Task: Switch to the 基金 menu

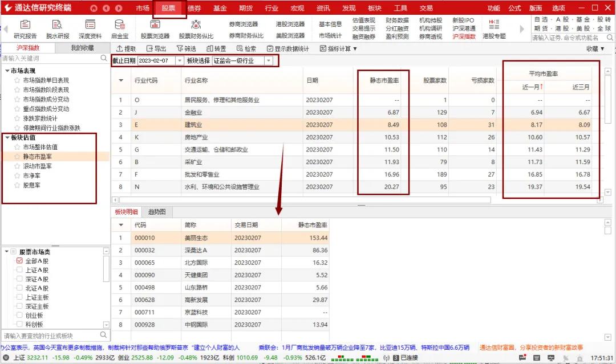Action: pos(220,8)
